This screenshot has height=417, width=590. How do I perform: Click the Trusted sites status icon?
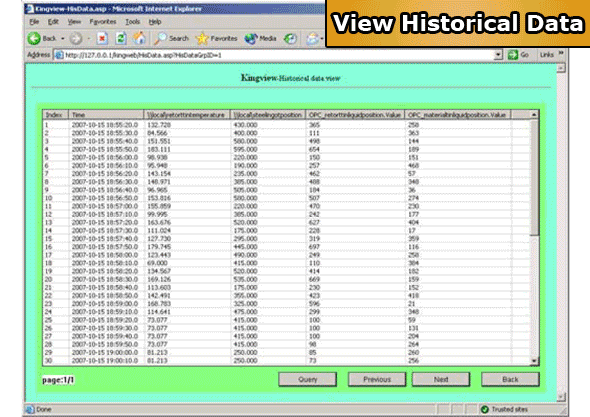coord(485,409)
